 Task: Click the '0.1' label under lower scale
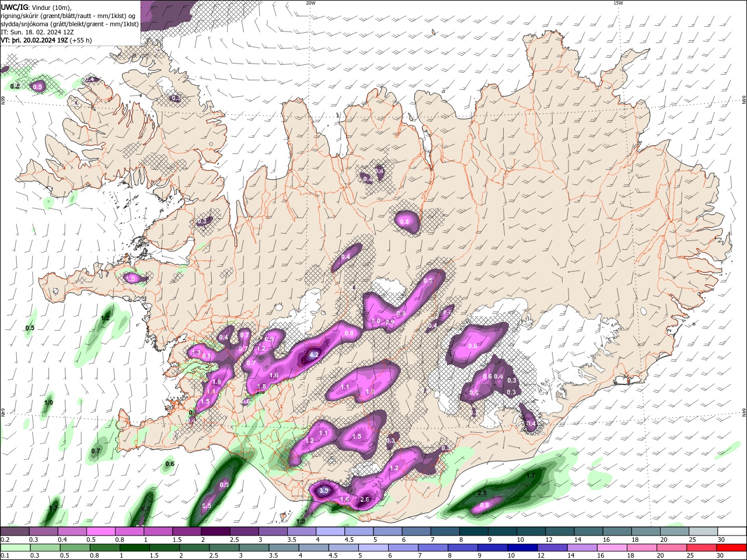(5, 556)
